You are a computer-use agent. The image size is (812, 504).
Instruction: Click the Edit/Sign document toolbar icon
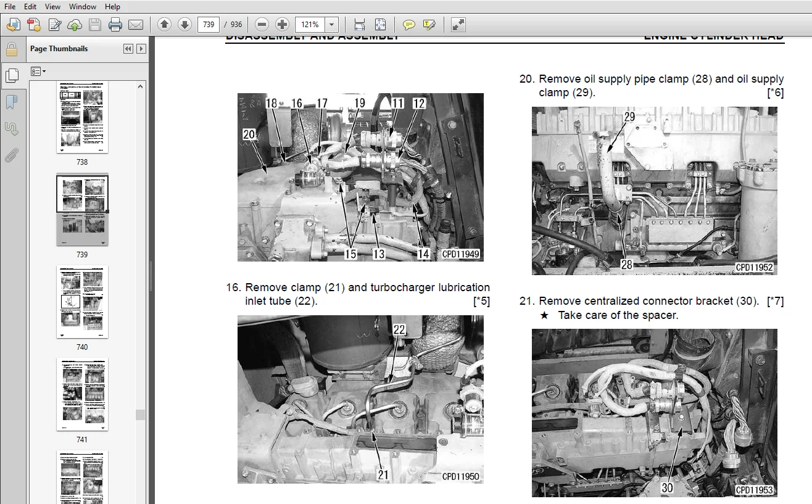55,25
